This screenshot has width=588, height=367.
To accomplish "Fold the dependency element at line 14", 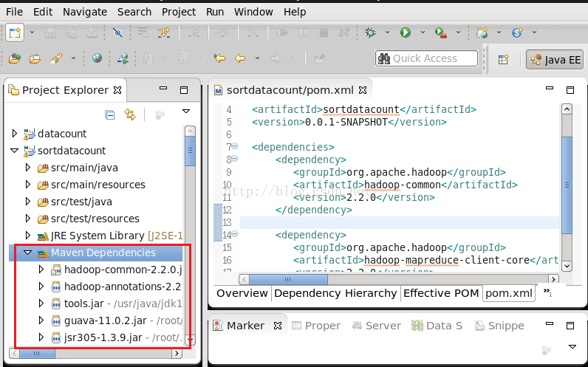I will click(234, 234).
